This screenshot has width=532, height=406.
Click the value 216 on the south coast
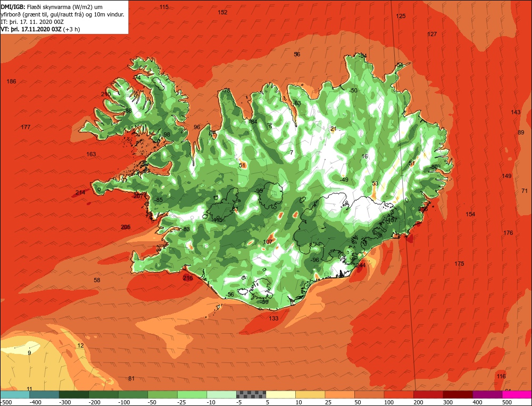pos(188,278)
